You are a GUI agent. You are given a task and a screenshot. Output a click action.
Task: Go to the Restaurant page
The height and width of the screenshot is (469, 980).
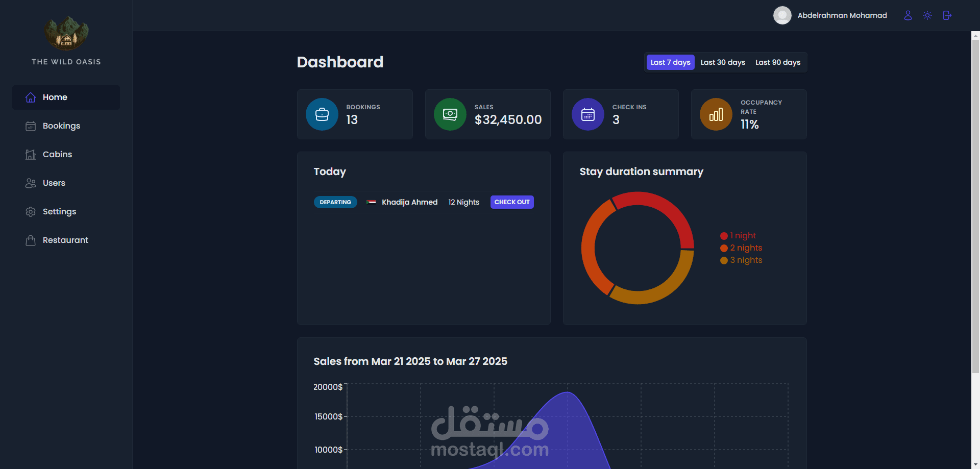coord(66,240)
